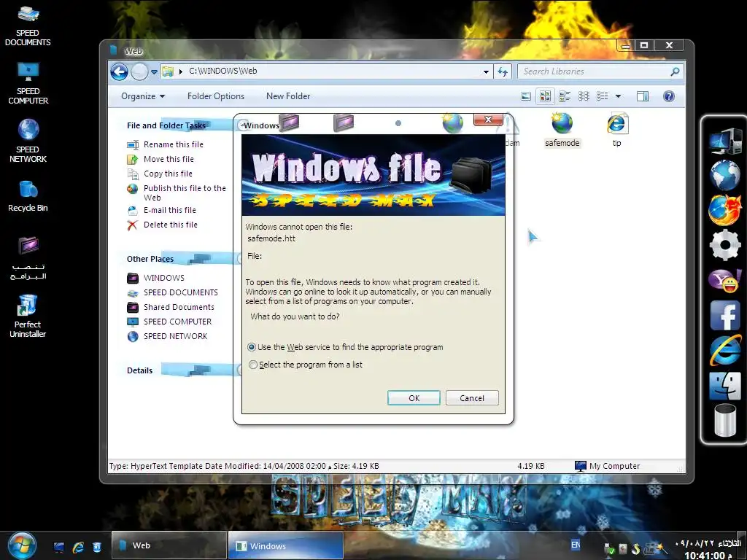Screen dimensions: 747x560
Task: Open recent pages arrow beside navigation buttons
Action: click(154, 72)
